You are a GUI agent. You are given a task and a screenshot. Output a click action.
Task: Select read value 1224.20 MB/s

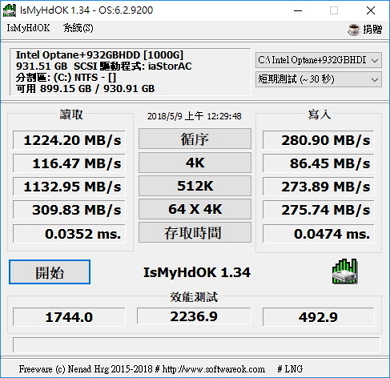pyautogui.click(x=69, y=140)
